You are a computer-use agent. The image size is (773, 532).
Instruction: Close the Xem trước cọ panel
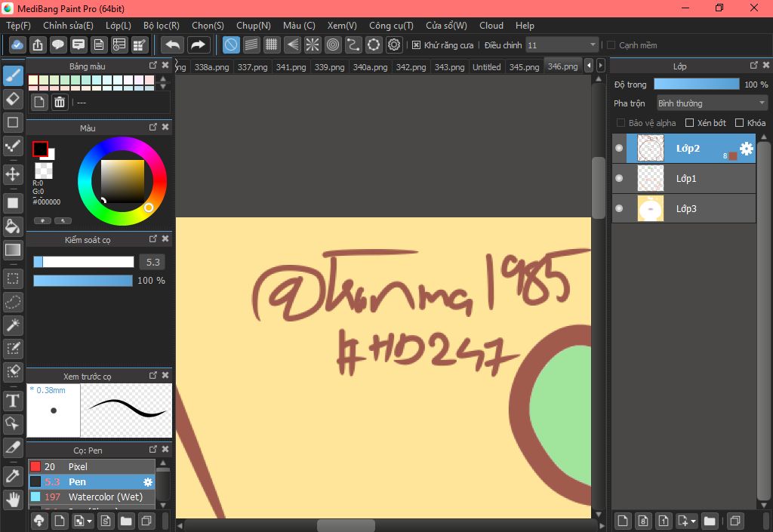[165, 375]
